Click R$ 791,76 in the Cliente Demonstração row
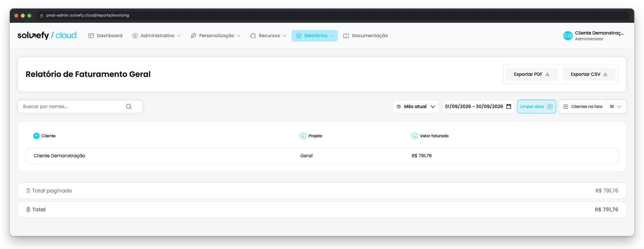 pyautogui.click(x=421, y=156)
